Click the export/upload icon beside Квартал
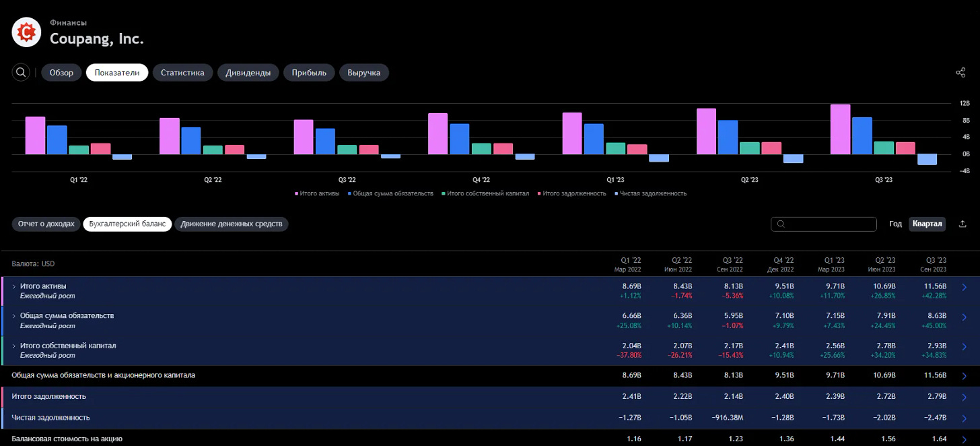Screen dimensions: 980x446 pos(963,224)
